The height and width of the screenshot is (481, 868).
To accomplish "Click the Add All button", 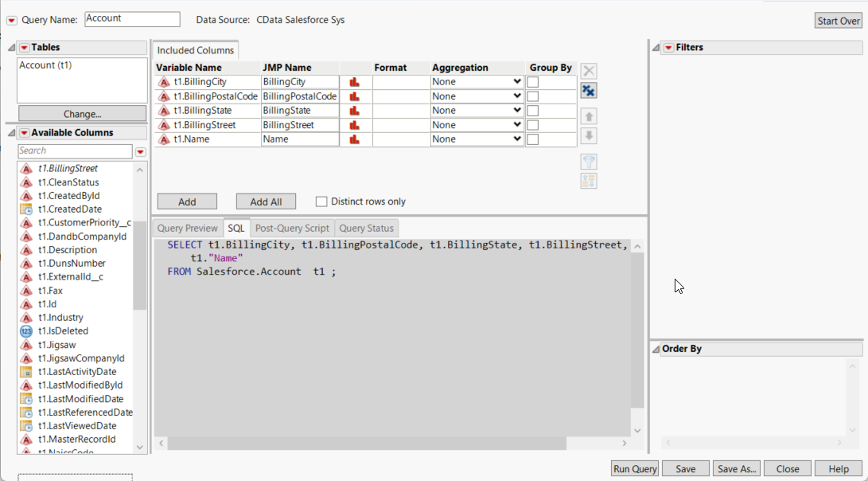I will point(266,201).
